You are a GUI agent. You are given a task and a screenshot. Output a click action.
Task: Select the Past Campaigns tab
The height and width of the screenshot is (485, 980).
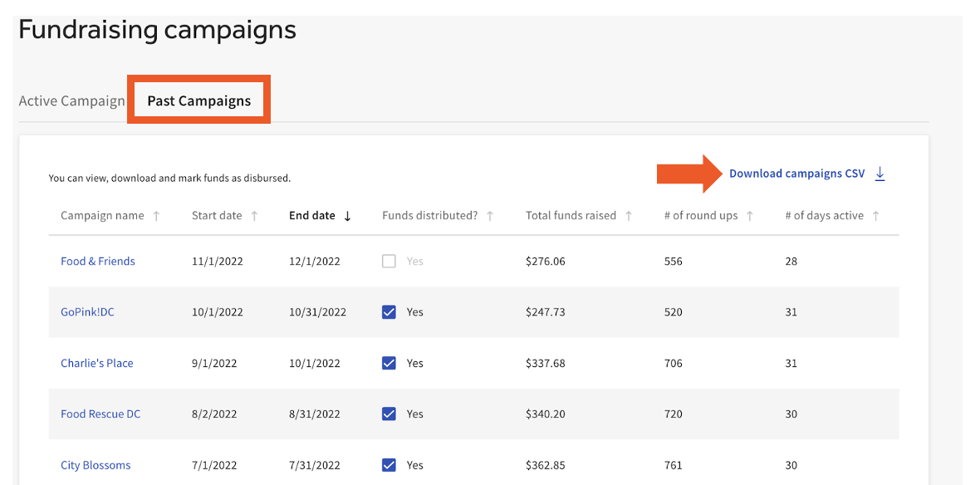point(199,101)
